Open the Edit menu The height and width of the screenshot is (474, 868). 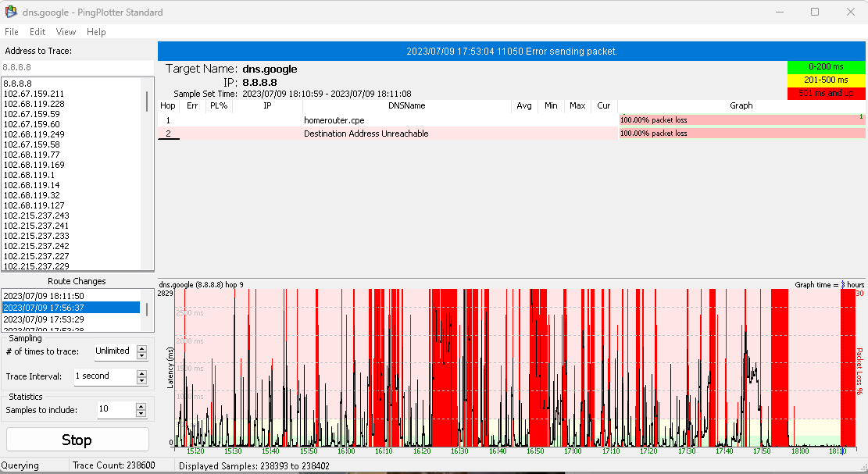[x=37, y=32]
